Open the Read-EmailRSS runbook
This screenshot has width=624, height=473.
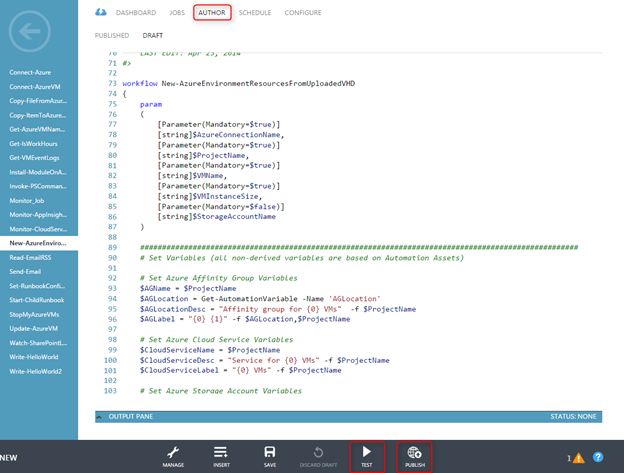30,257
